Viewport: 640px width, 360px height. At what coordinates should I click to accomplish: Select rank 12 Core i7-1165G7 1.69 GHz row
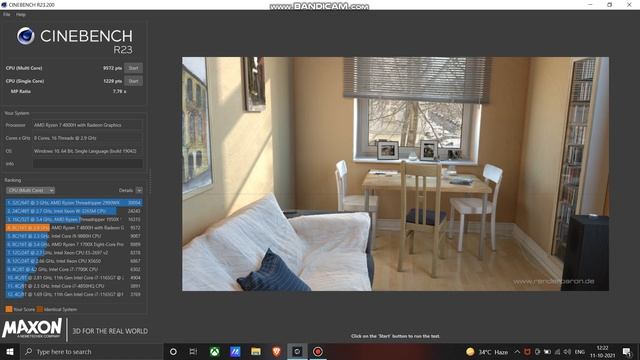click(x=74, y=294)
